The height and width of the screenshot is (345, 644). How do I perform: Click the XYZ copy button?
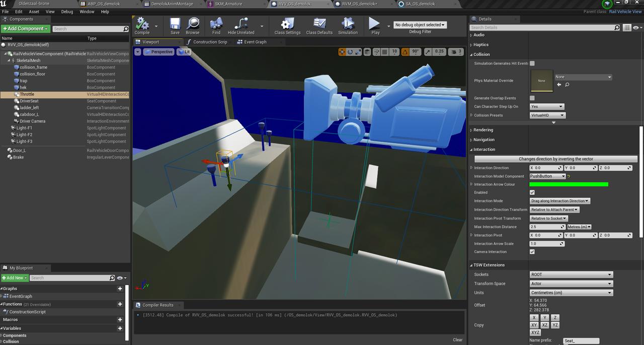(535, 332)
